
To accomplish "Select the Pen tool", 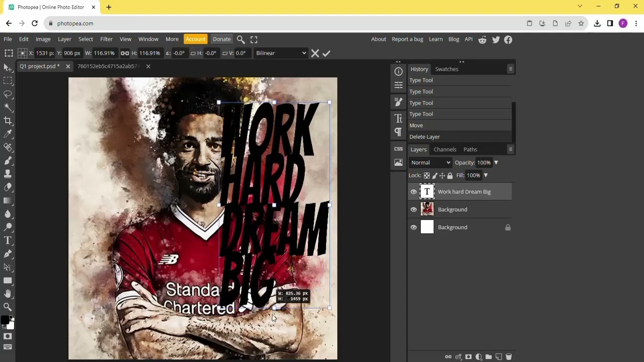I will 8,254.
